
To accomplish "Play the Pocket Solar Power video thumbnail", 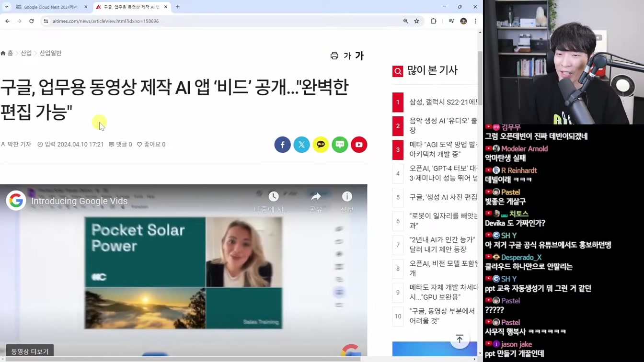I will point(184,273).
